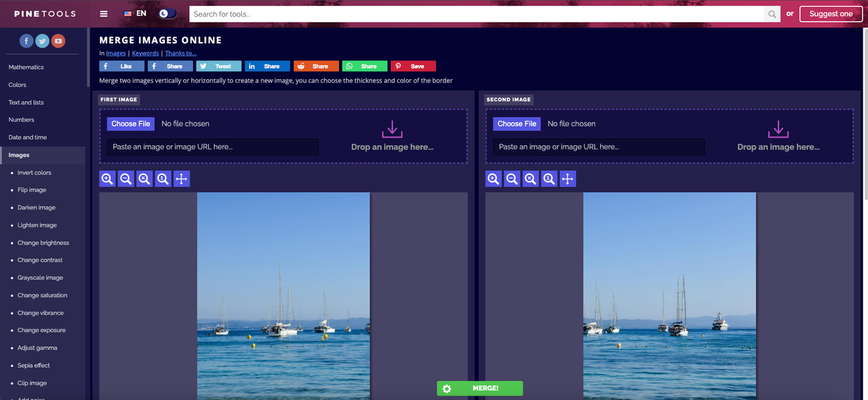
Task: Toggle the dark mode switch
Action: (x=167, y=14)
